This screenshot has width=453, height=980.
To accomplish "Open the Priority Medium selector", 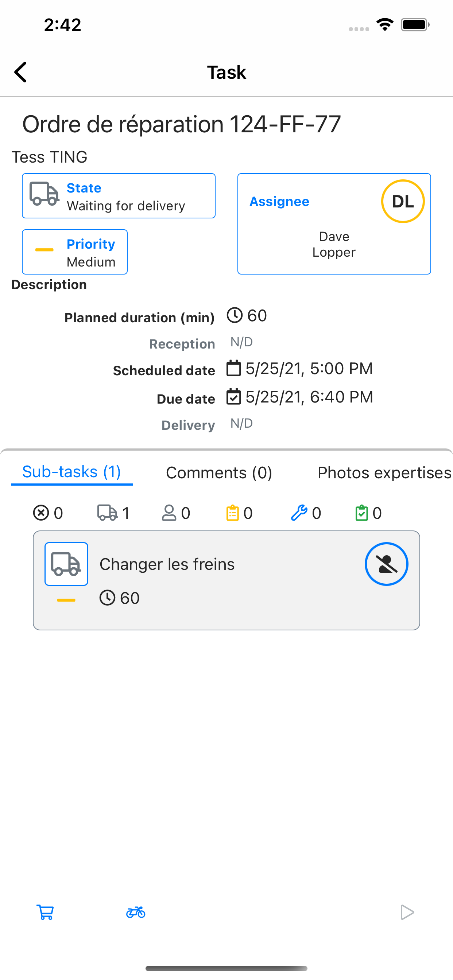I will pos(75,252).
